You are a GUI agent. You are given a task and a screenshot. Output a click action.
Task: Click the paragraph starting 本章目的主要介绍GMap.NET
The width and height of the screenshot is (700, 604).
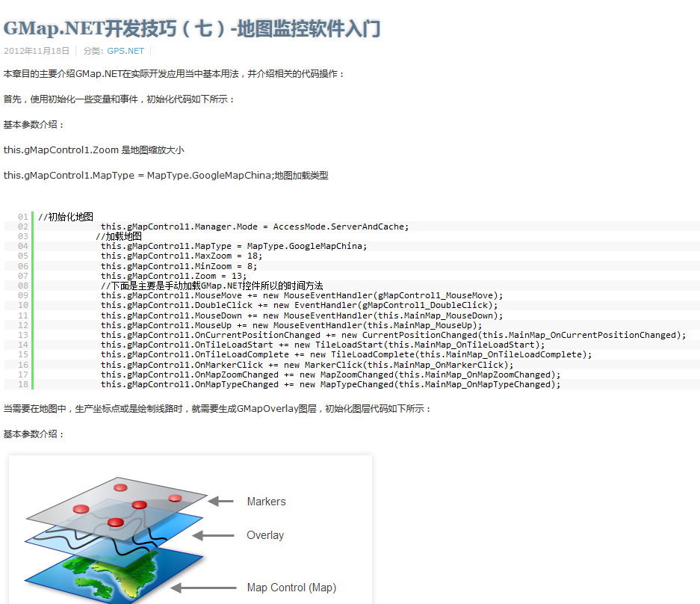(x=174, y=74)
